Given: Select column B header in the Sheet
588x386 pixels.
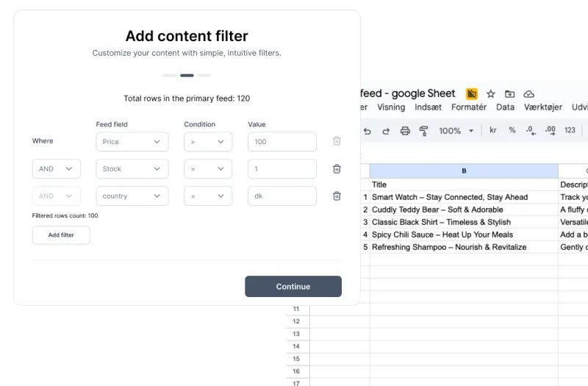Looking at the screenshot, I should tap(464, 171).
